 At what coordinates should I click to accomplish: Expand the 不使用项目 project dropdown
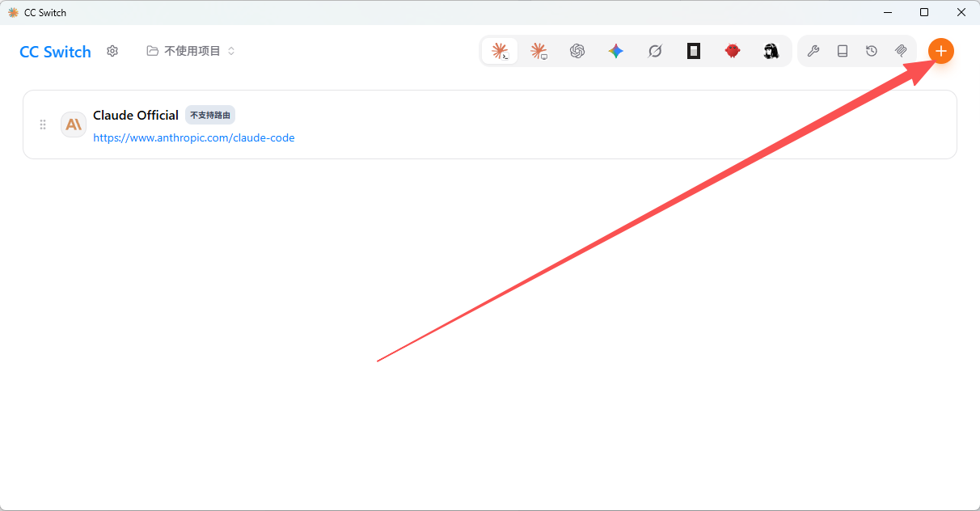pos(191,51)
